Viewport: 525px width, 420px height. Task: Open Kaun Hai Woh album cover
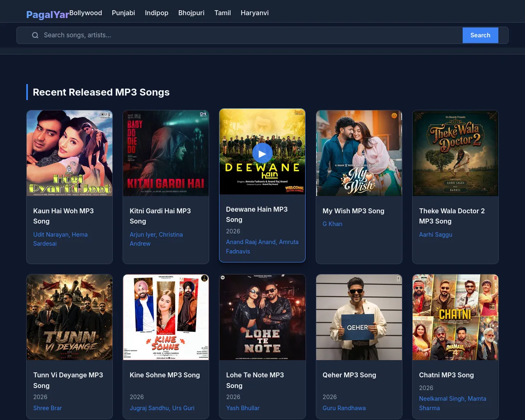point(70,153)
